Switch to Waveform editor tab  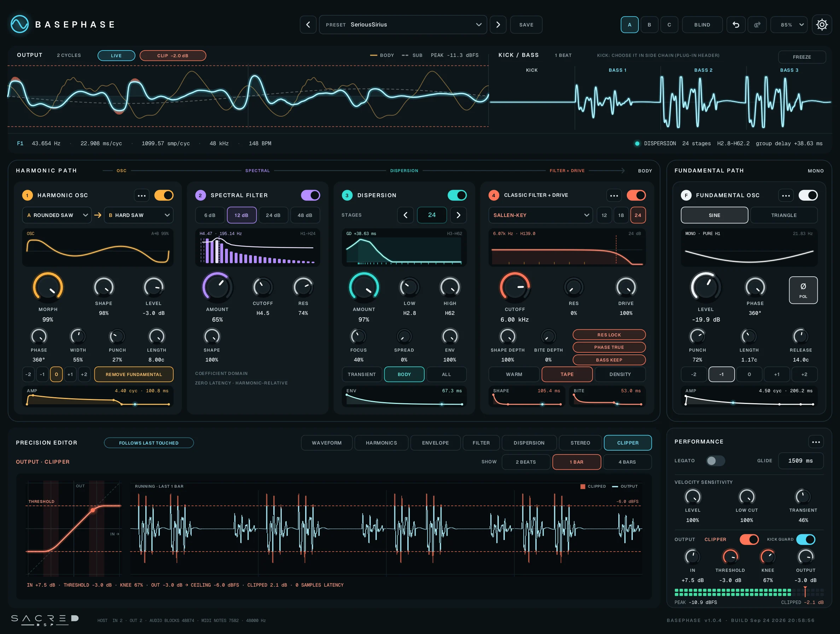pyautogui.click(x=327, y=443)
